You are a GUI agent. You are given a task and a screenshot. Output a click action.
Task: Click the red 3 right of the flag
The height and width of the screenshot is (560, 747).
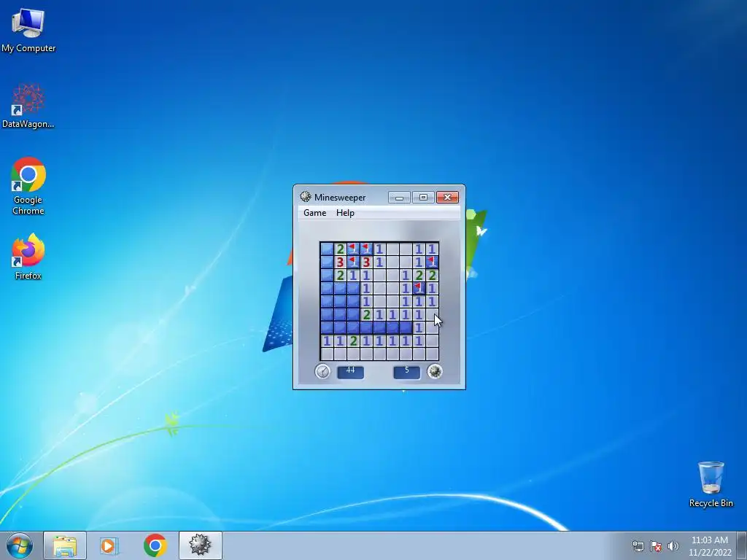366,262
